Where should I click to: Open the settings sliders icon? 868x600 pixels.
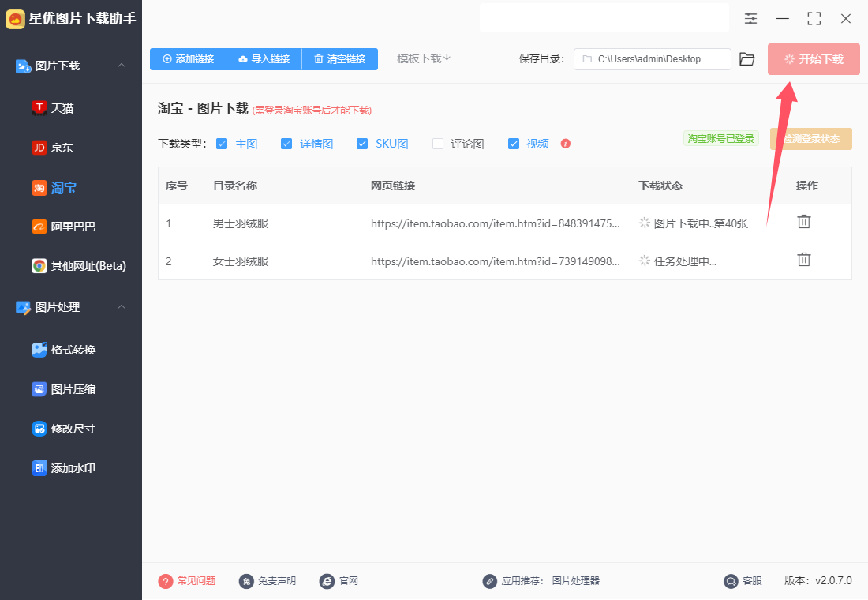coord(750,19)
